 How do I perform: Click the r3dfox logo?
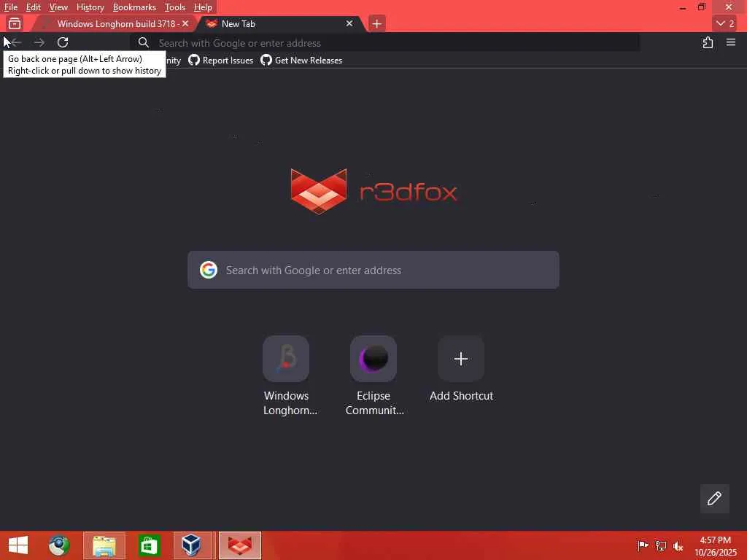click(x=373, y=192)
